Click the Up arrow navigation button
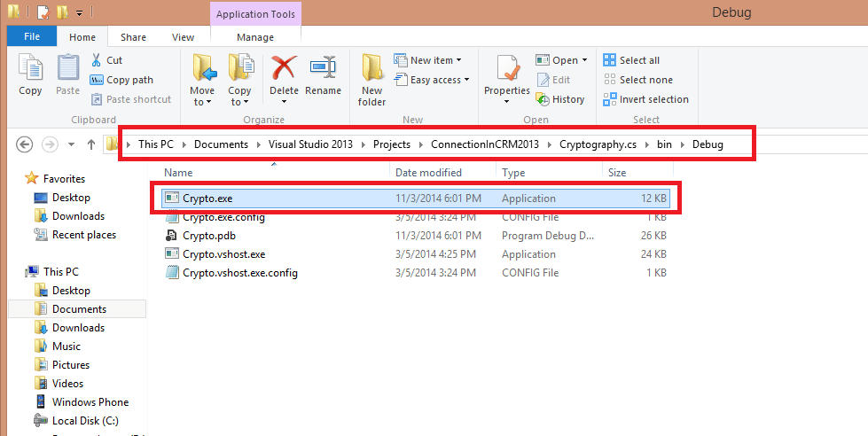 point(91,144)
